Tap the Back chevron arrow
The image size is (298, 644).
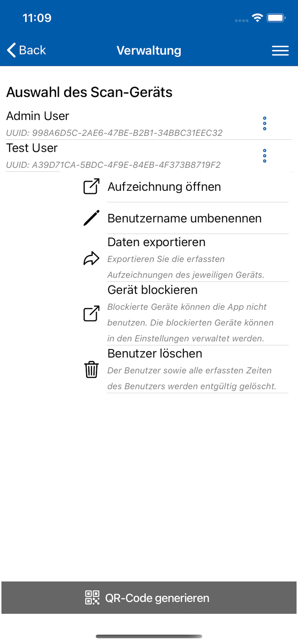pos(12,50)
